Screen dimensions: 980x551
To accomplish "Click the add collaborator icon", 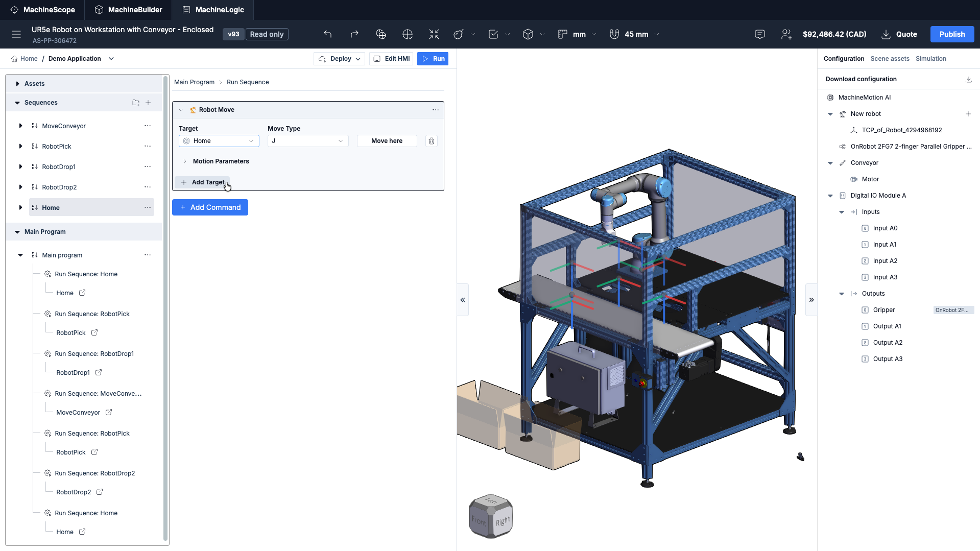I will 786,34.
